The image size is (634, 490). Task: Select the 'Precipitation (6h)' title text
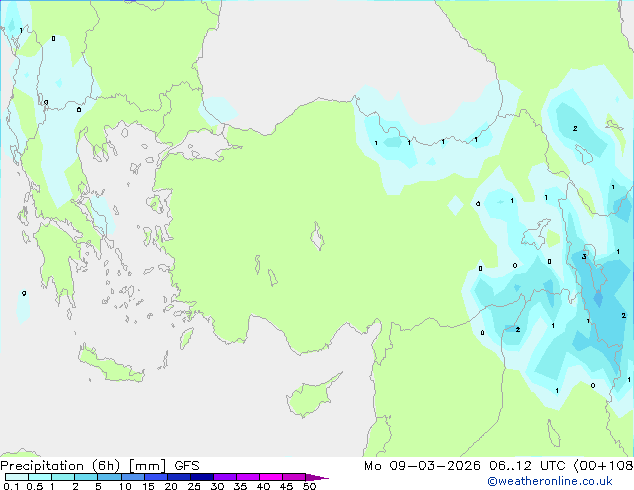[x=60, y=466]
